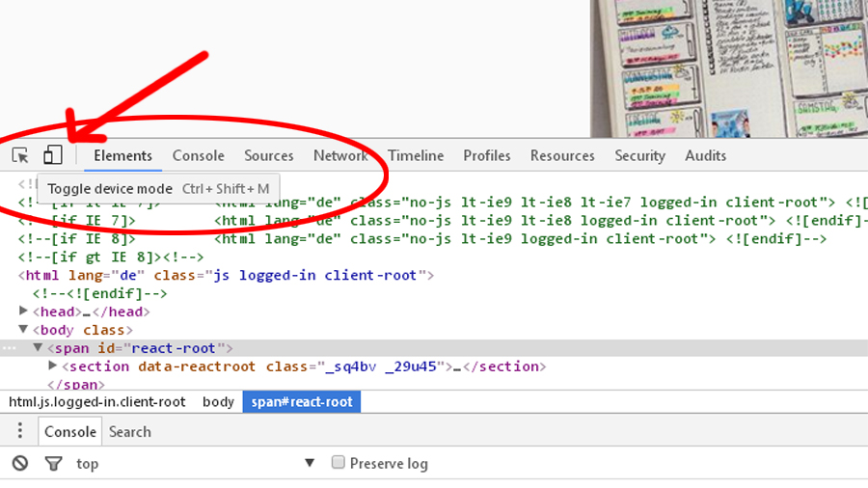Click the selected-row ellipsis actions marker
Viewport: 868px width, 488px height.
click(10, 348)
